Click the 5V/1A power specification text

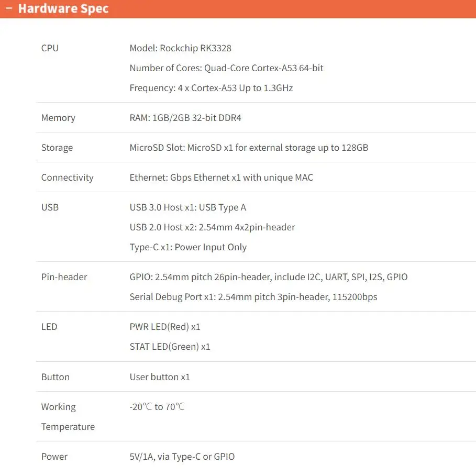pyautogui.click(x=182, y=457)
